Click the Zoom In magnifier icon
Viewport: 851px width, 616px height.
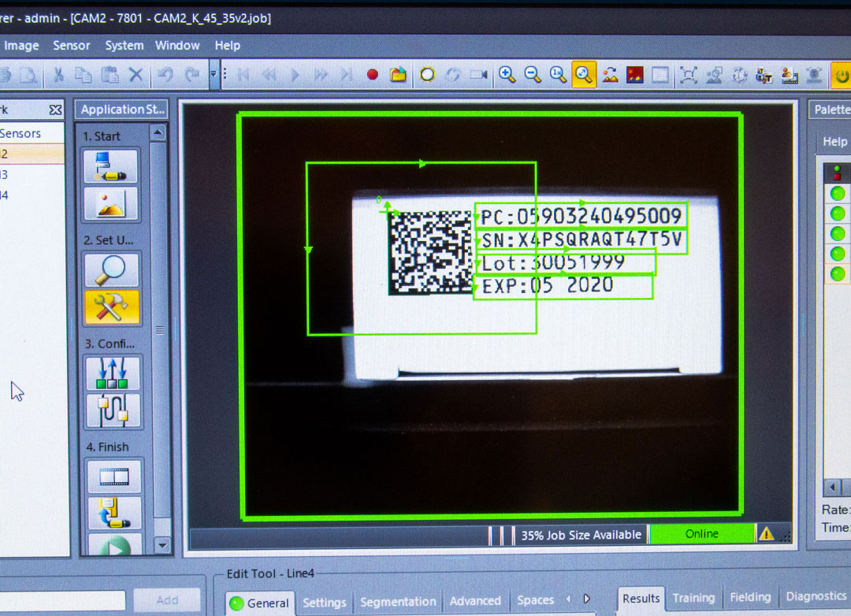coord(507,74)
